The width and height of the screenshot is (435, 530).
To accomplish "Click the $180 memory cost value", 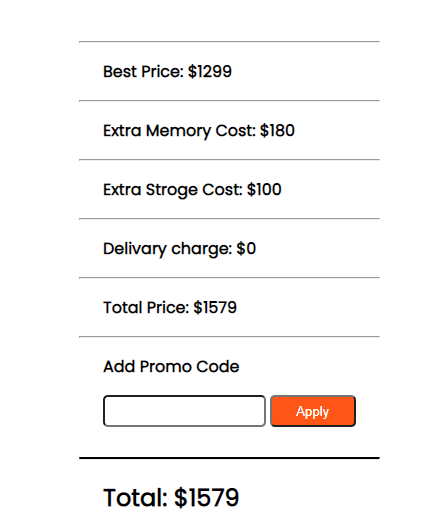I will 277,131.
